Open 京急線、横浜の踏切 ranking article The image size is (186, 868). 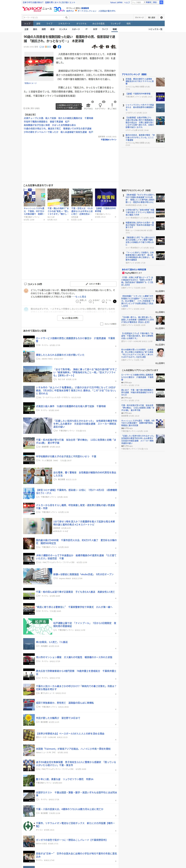point(140,81)
